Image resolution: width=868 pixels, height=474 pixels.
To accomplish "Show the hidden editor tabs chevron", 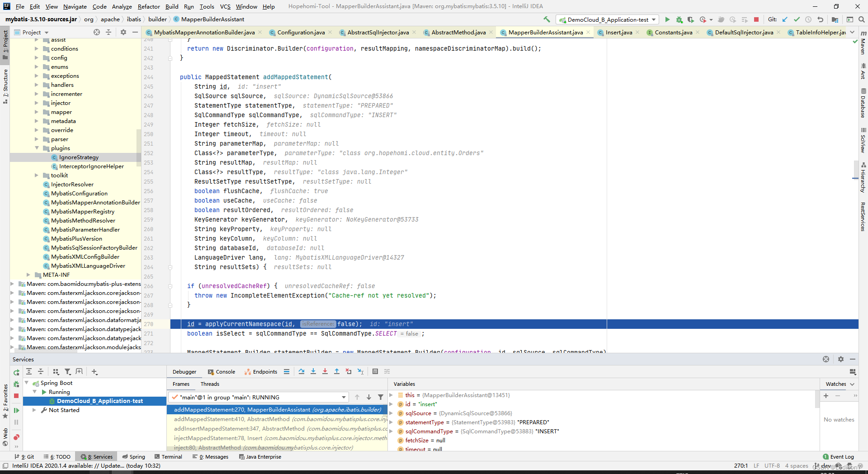I will [852, 32].
